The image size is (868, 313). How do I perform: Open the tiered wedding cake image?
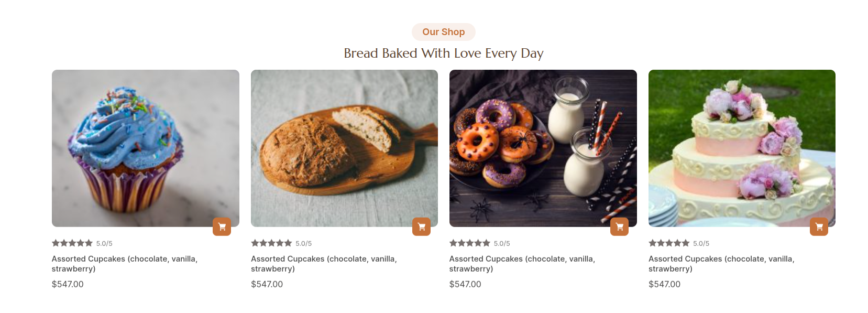coord(742,148)
